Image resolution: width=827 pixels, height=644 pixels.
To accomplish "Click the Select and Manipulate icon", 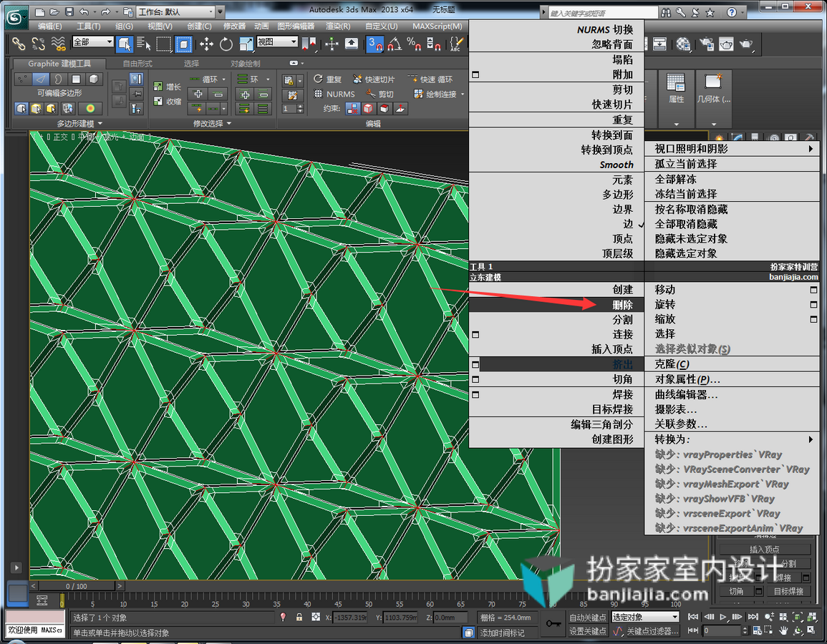I will pyautogui.click(x=332, y=44).
